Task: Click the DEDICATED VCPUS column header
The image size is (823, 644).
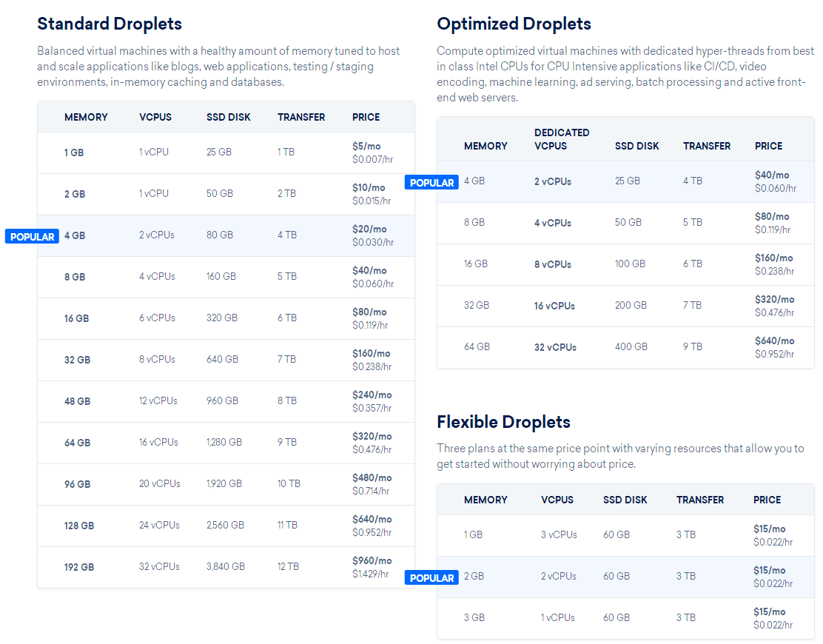Action: (562, 139)
